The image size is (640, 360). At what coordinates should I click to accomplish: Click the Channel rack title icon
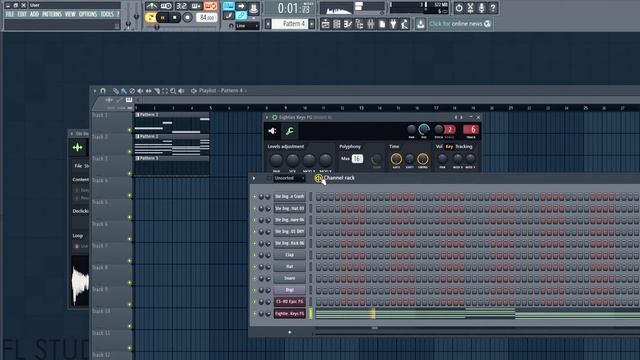click(318, 178)
